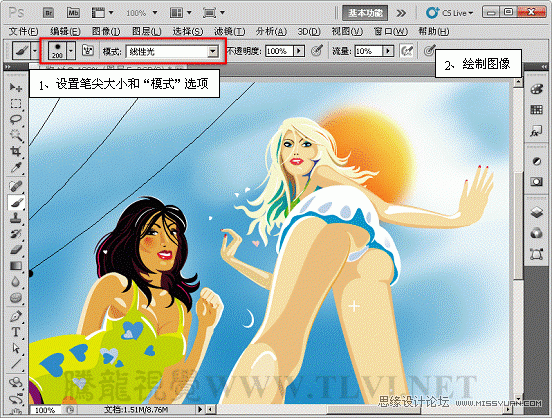Select the Eraser tool

[x=16, y=250]
